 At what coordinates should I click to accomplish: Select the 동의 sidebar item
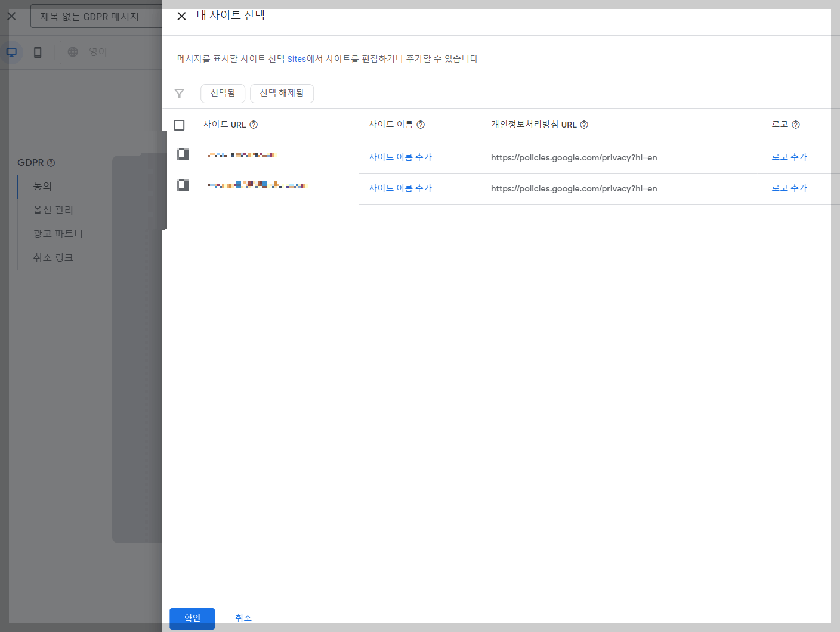[x=42, y=186]
